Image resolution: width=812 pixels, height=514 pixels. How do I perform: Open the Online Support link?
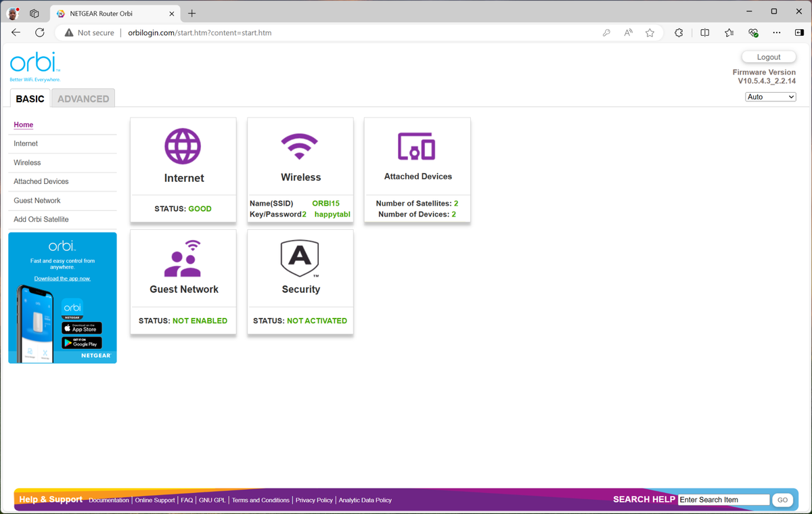coord(155,500)
